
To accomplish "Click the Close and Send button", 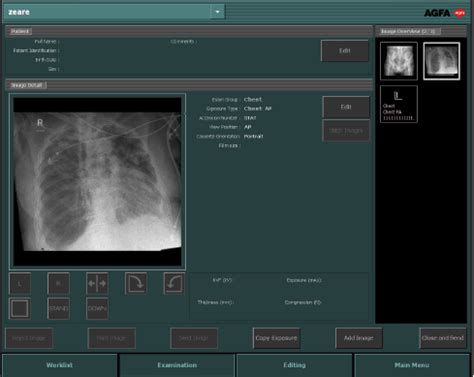I will tap(443, 338).
